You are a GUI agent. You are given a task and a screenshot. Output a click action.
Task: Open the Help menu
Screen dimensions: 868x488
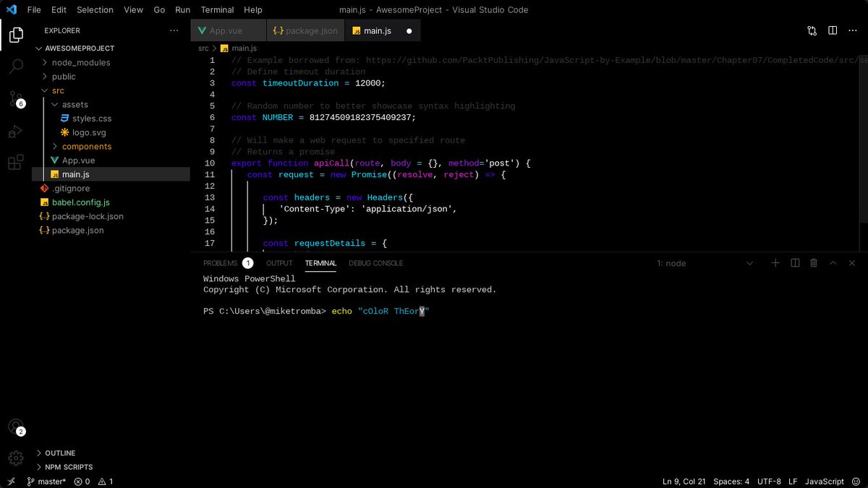coord(253,10)
